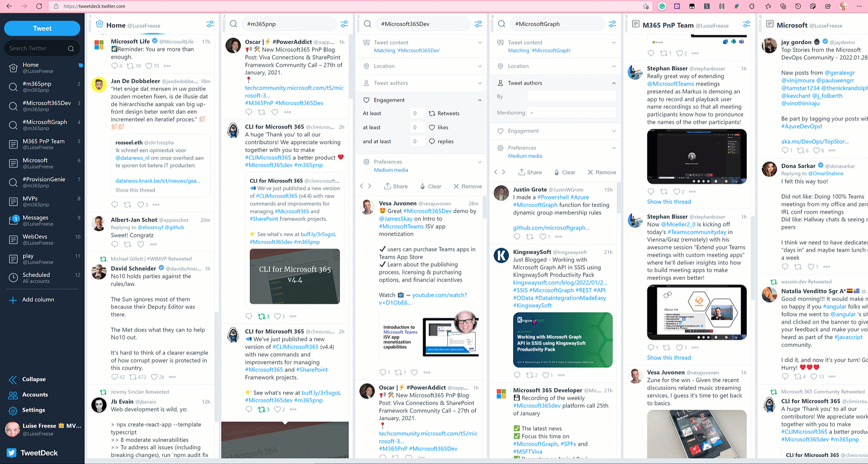Toggle #Microsoft365Dev column settings icon
868x464 pixels.
coord(478,24)
